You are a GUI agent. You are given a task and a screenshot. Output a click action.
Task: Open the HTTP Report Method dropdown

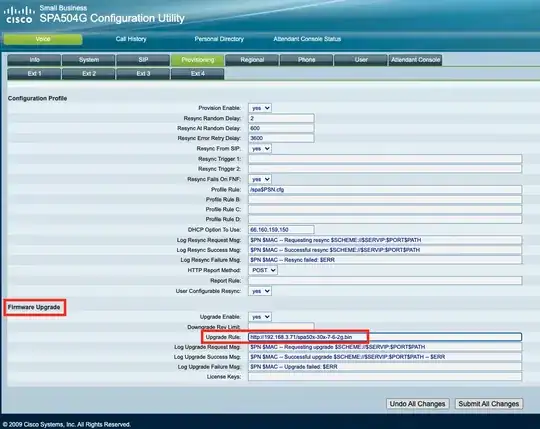click(263, 270)
